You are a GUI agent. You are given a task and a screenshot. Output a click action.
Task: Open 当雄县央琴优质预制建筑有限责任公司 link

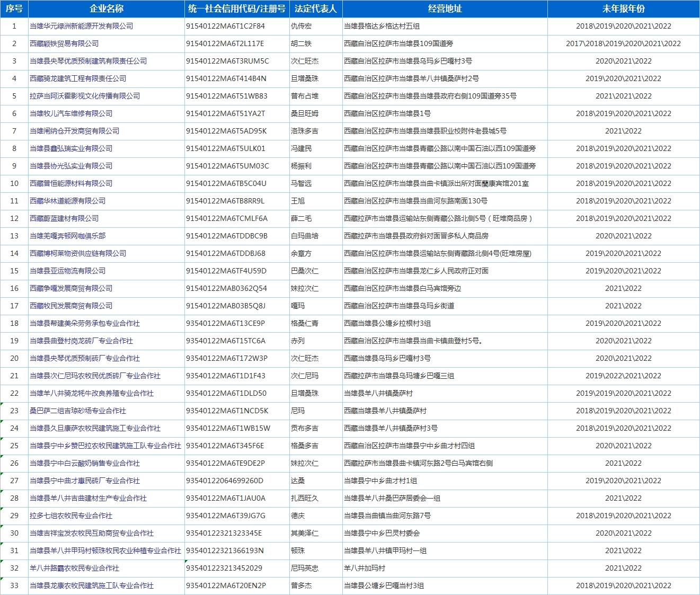click(x=88, y=61)
